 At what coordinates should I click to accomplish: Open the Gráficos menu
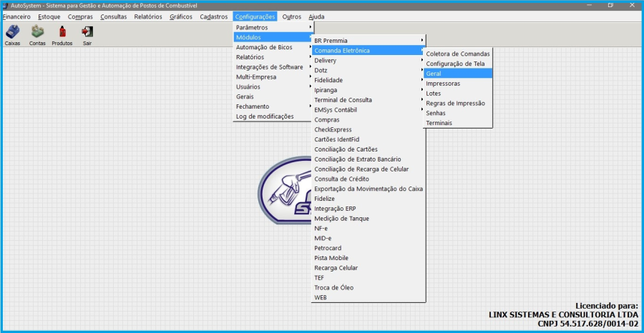pyautogui.click(x=181, y=17)
